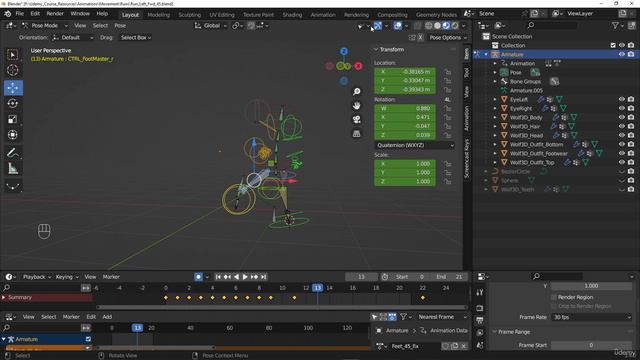Open the Frame Rate 30 fps dropdown
640x360 pixels.
coord(591,317)
